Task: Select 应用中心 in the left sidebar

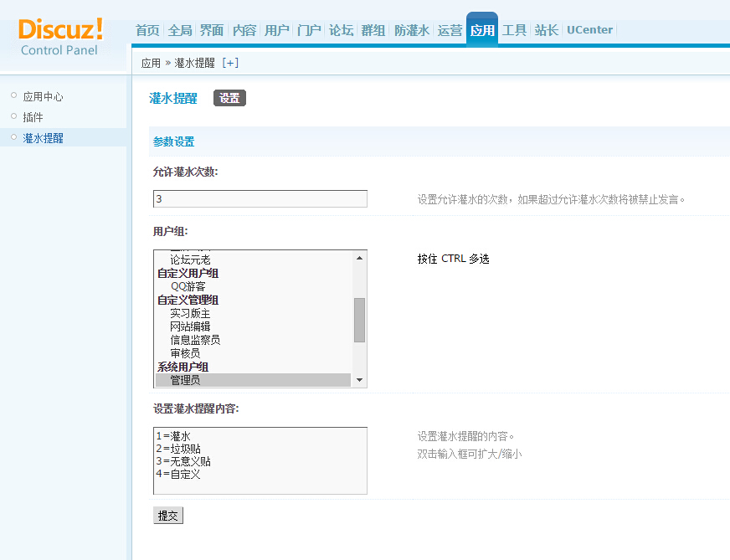Action: click(43, 97)
